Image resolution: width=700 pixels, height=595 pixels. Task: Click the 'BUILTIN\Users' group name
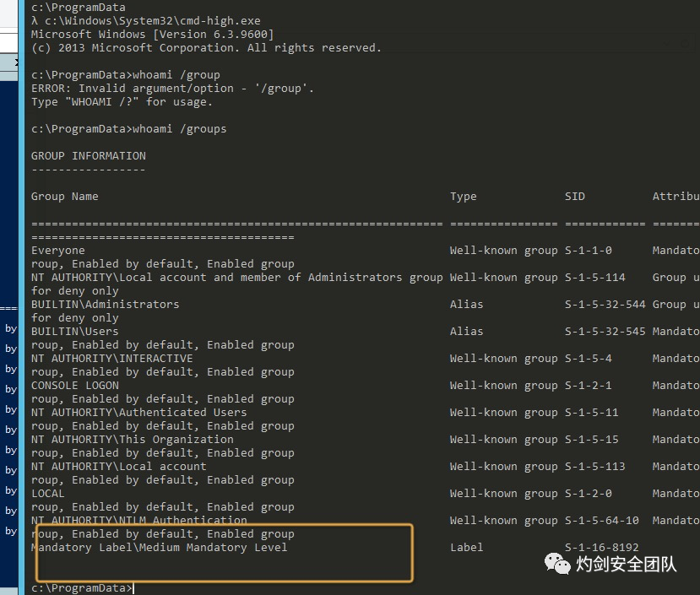click(x=75, y=331)
